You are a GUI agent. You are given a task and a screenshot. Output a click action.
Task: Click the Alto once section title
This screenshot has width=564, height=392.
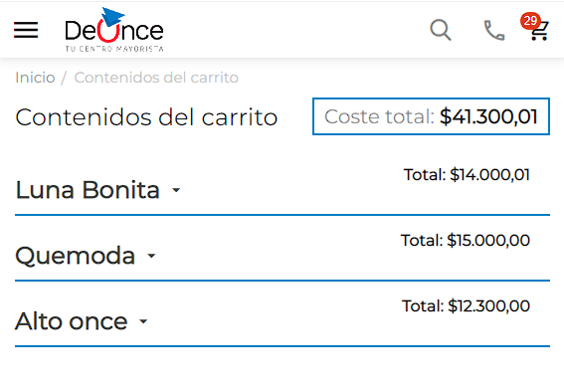[x=72, y=321]
